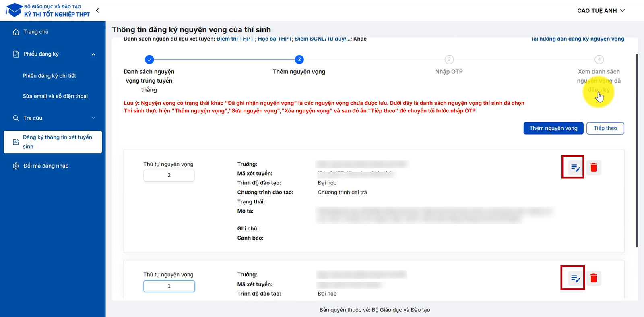Delete wish order 1 with trash icon
Screen dimensions: 644x317
coord(594,278)
